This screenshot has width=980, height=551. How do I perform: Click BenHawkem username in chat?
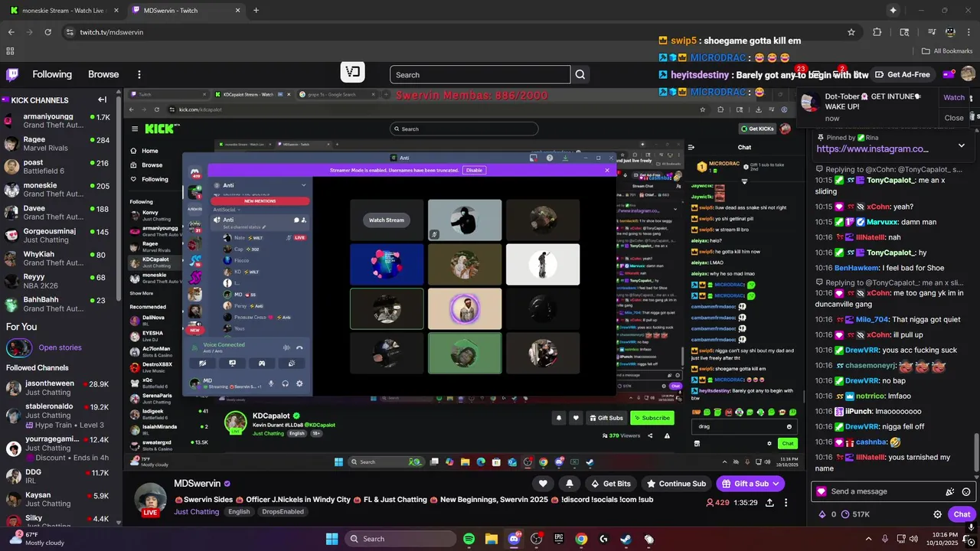click(x=856, y=268)
